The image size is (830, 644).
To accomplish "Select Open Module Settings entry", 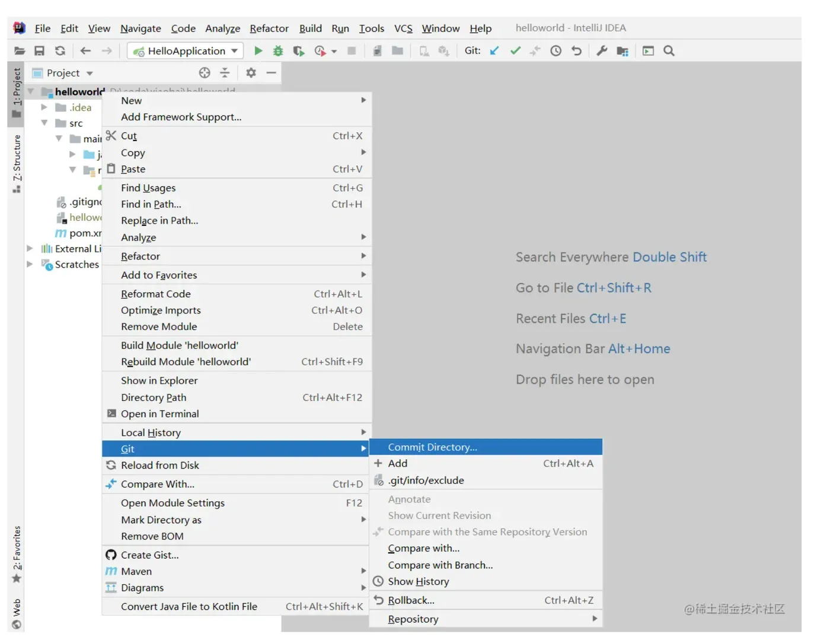I will pyautogui.click(x=237, y=503).
